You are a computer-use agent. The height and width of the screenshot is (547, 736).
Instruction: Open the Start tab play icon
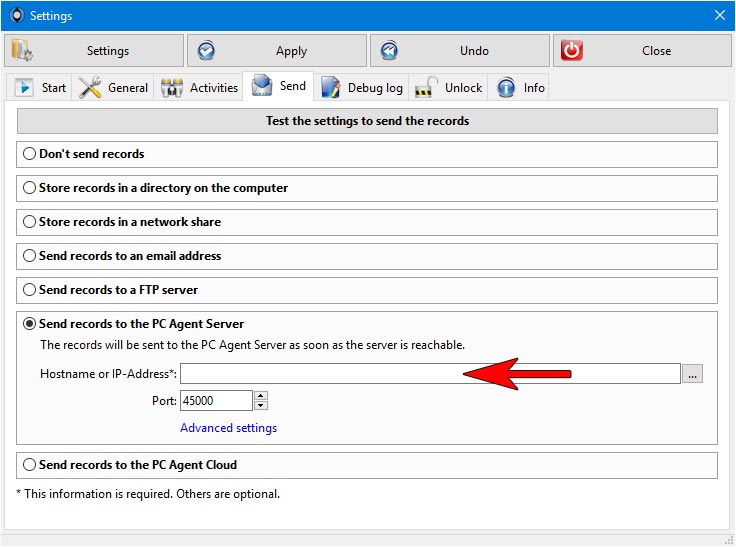[24, 88]
